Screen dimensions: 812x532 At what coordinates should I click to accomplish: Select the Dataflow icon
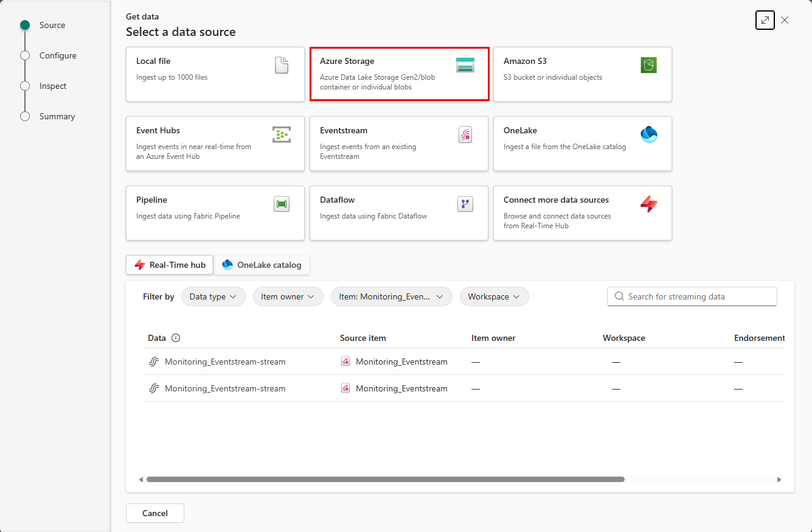point(465,204)
